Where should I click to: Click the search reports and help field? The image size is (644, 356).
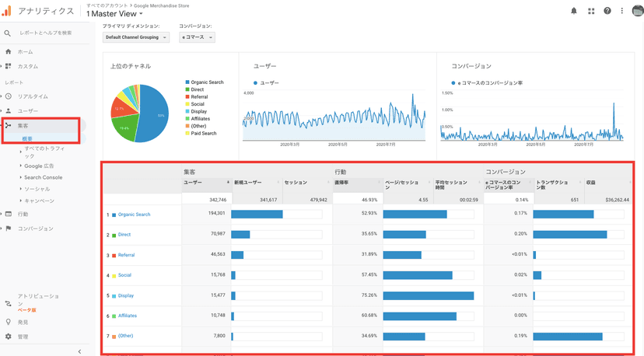45,33
